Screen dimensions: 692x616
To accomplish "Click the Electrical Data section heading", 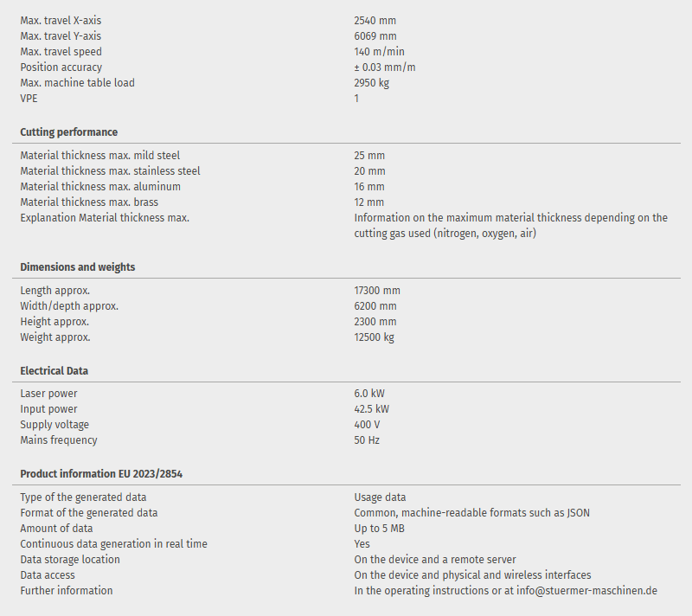I will 54,371.
